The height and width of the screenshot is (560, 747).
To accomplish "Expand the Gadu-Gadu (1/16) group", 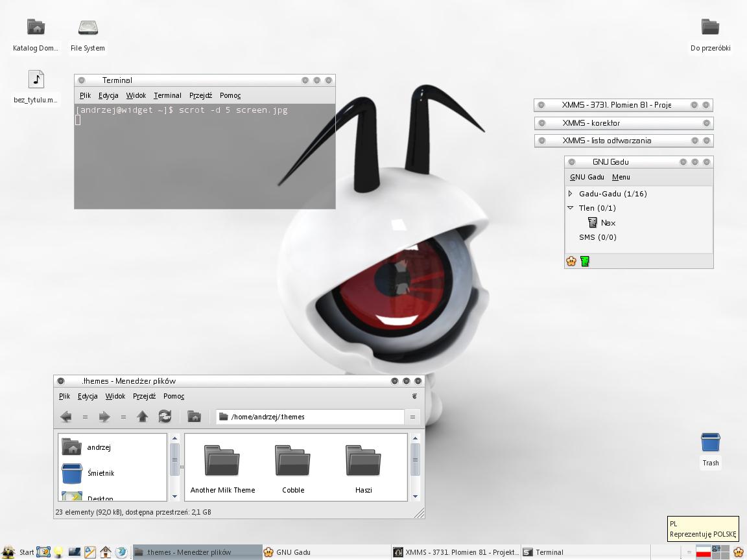I will (x=570, y=193).
